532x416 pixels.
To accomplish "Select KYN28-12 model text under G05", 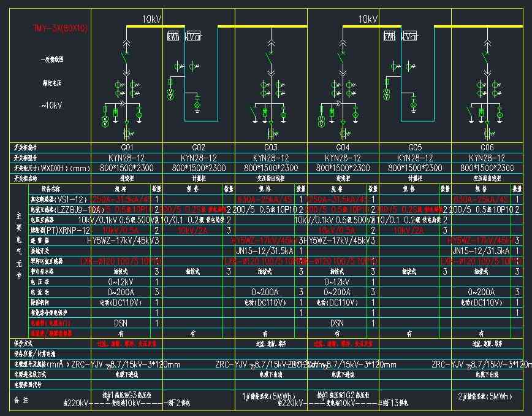I will [x=415, y=158].
